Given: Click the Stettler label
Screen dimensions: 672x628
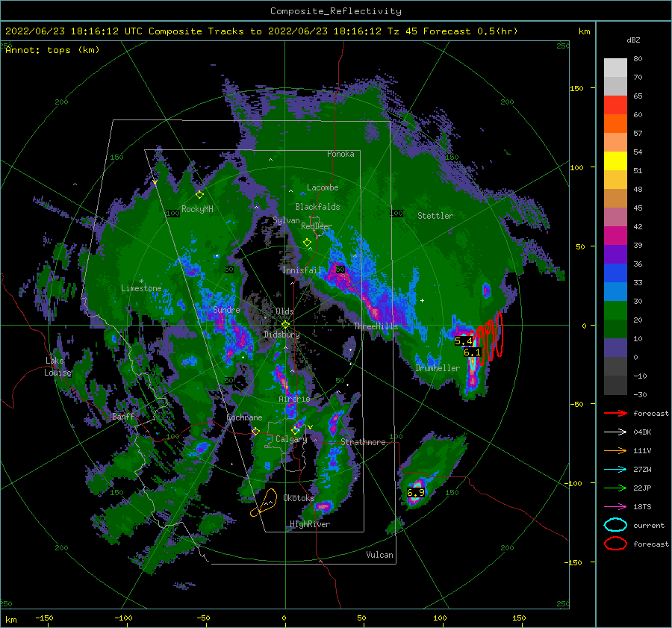Looking at the screenshot, I should click(x=435, y=216).
